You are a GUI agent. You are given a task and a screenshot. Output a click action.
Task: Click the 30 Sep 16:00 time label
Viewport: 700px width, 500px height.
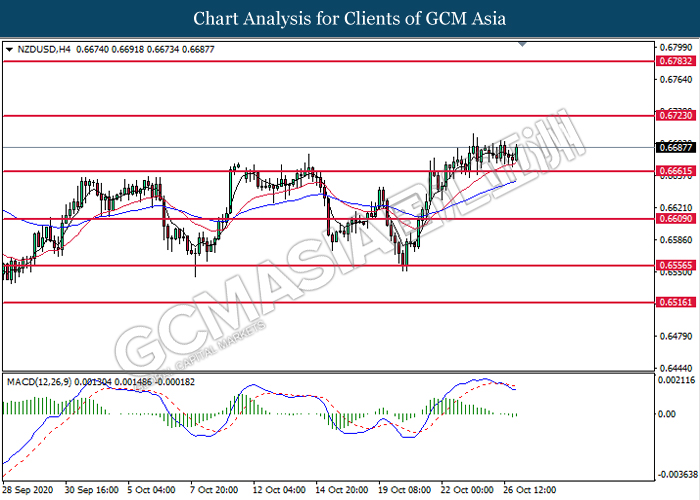[92, 490]
